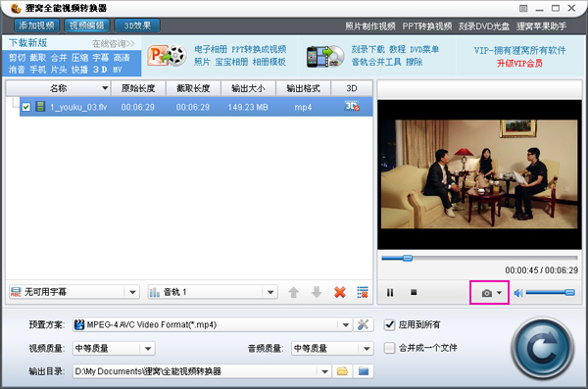Click the PPT转换成视频 link

click(259, 49)
